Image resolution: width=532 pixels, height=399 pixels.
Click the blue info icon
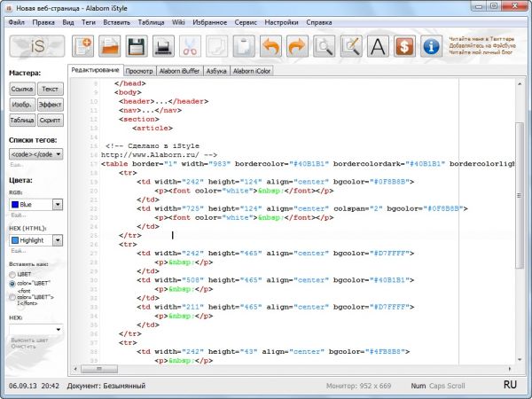tap(432, 45)
